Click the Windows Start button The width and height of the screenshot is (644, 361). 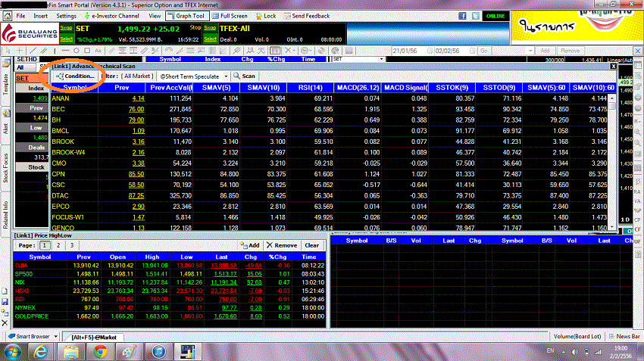pyautogui.click(x=13, y=352)
